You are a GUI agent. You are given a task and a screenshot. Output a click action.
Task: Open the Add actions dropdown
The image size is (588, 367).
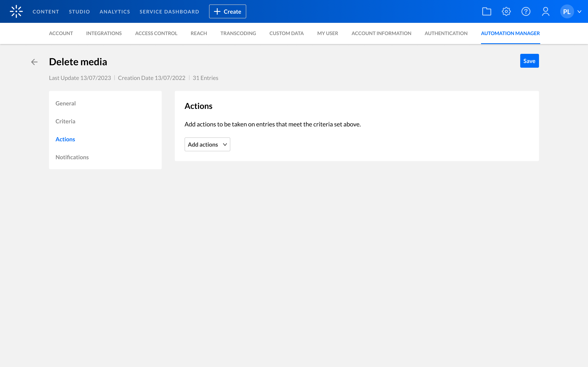click(207, 144)
